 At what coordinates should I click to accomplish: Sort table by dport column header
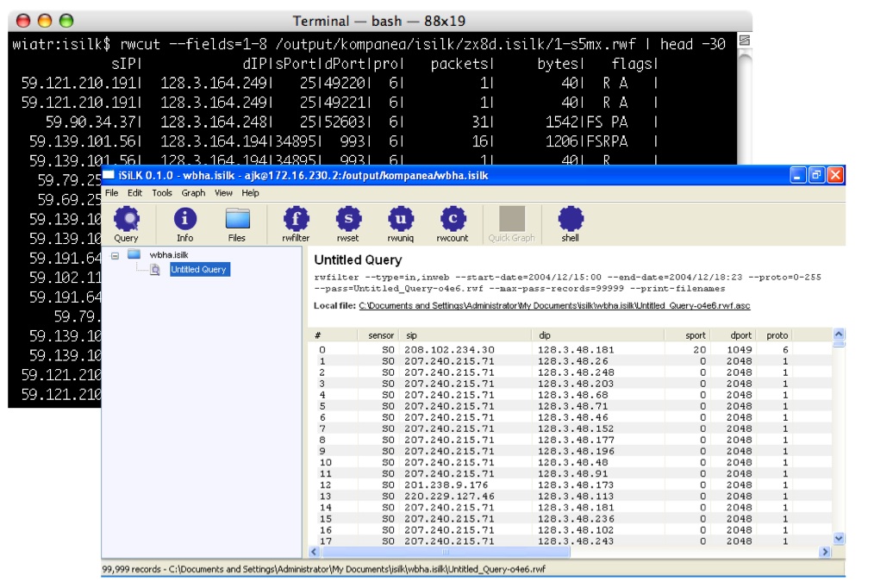coord(740,335)
